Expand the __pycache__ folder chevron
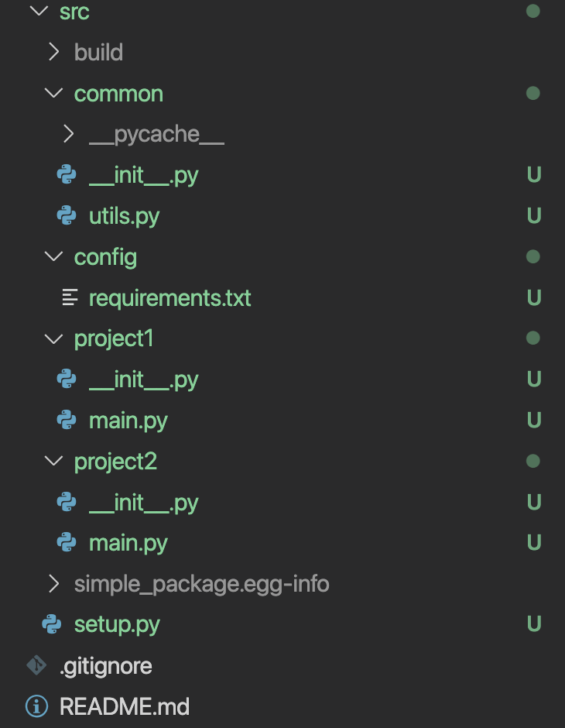Viewport: 565px width, 728px height. [x=69, y=134]
